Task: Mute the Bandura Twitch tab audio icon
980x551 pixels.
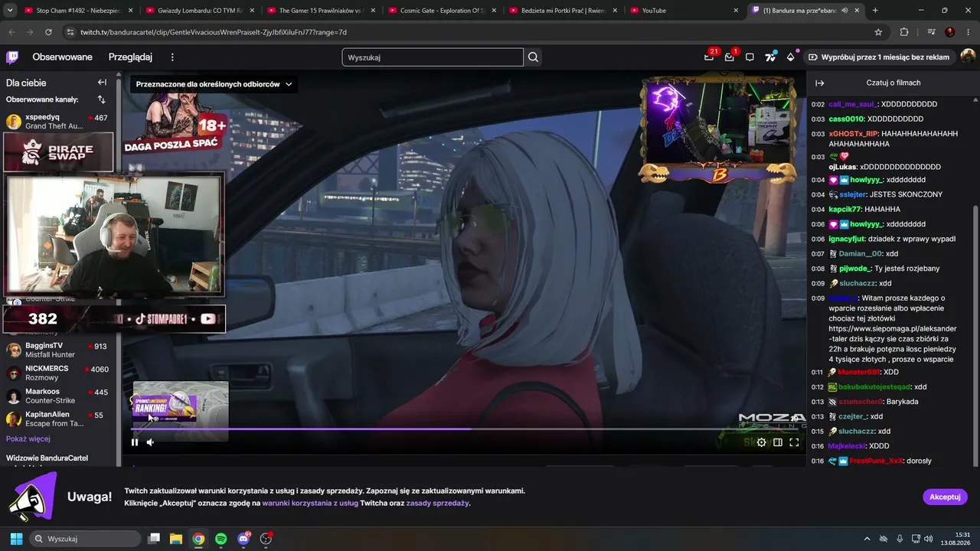Action: tap(844, 11)
